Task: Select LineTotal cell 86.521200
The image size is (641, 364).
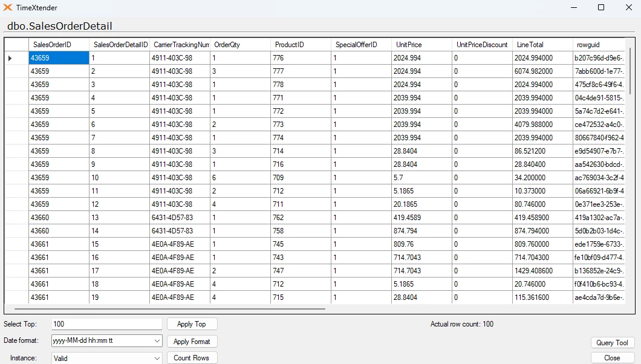Action: coord(543,151)
